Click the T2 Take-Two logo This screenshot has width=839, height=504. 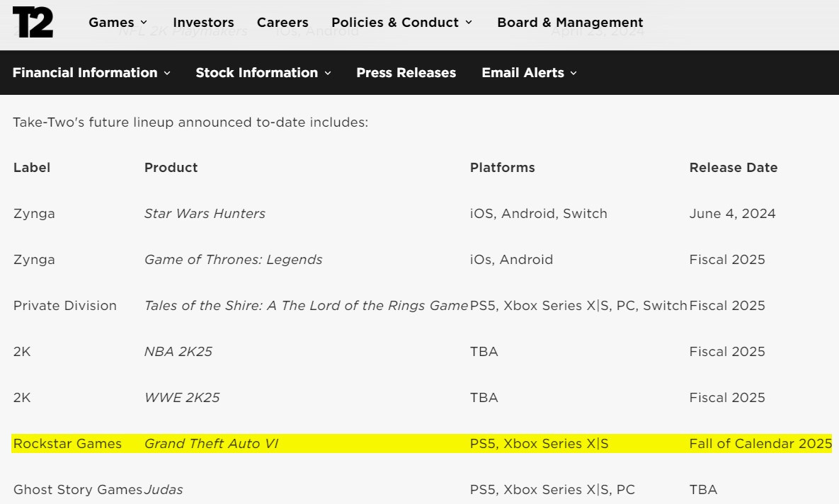pyautogui.click(x=33, y=23)
